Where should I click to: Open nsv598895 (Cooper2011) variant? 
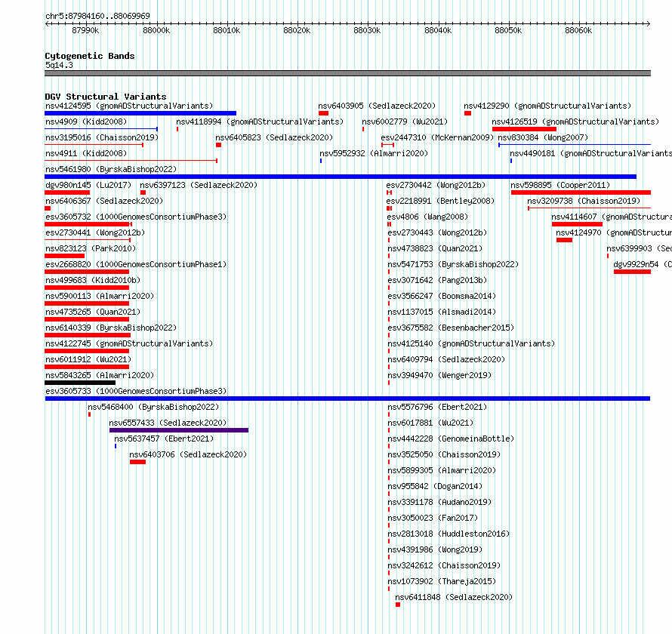click(x=560, y=185)
